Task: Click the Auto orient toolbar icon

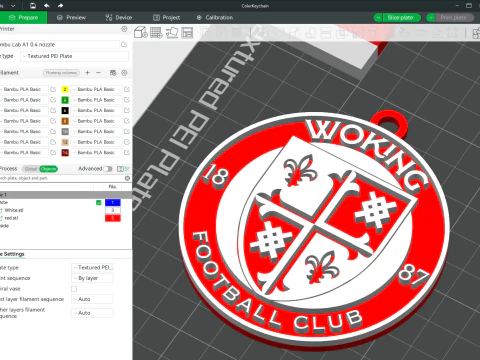Action: (172, 32)
